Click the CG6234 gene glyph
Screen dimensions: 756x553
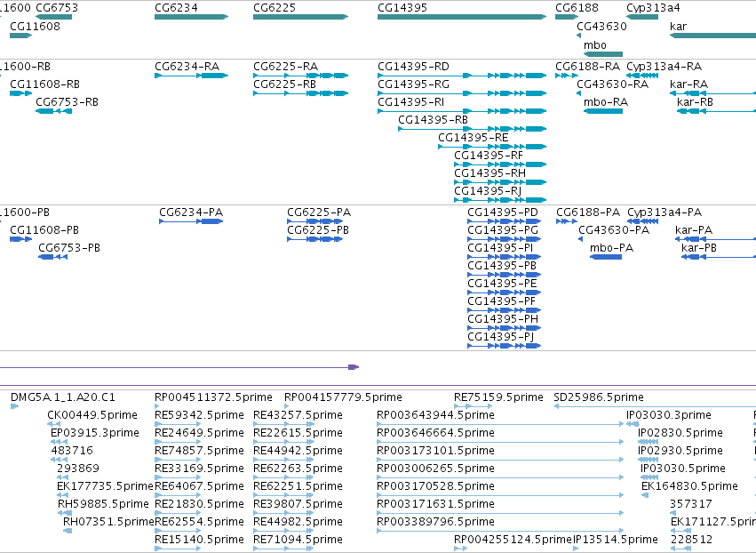point(191,17)
